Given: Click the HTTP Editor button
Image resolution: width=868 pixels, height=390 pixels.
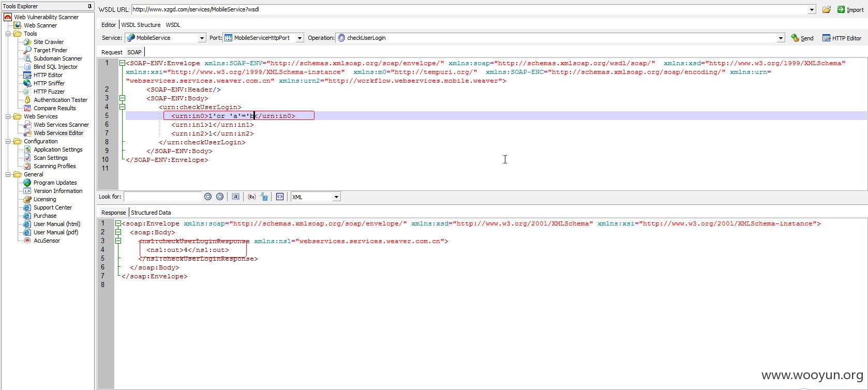Looking at the screenshot, I should click(842, 38).
